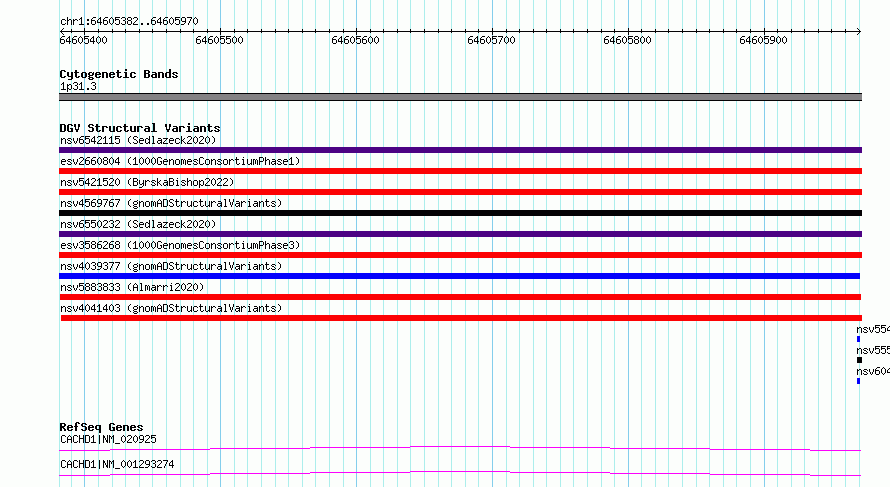
Task: Open variant nsv5421520 (ByrskaBishop2022) label
Action: coord(147,182)
